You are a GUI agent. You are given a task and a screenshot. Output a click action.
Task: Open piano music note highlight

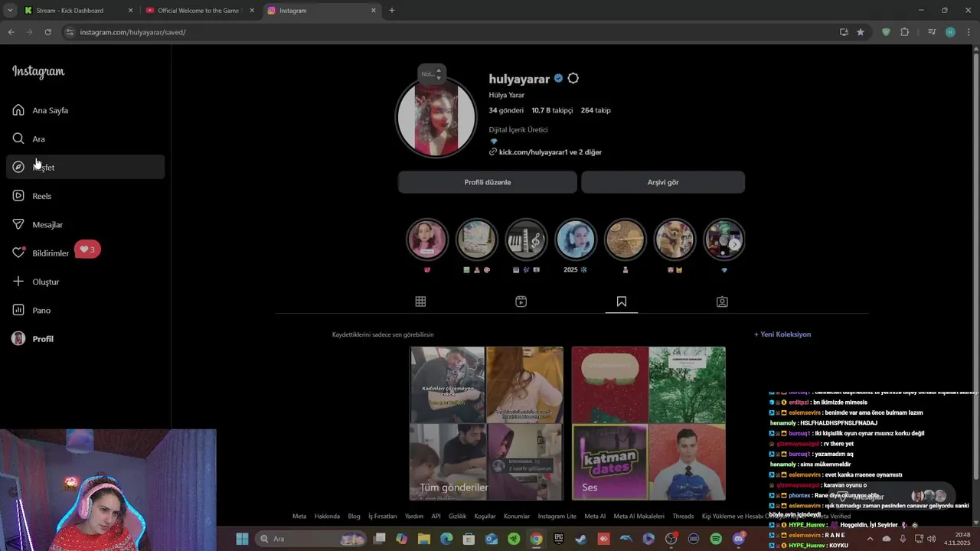pos(526,240)
